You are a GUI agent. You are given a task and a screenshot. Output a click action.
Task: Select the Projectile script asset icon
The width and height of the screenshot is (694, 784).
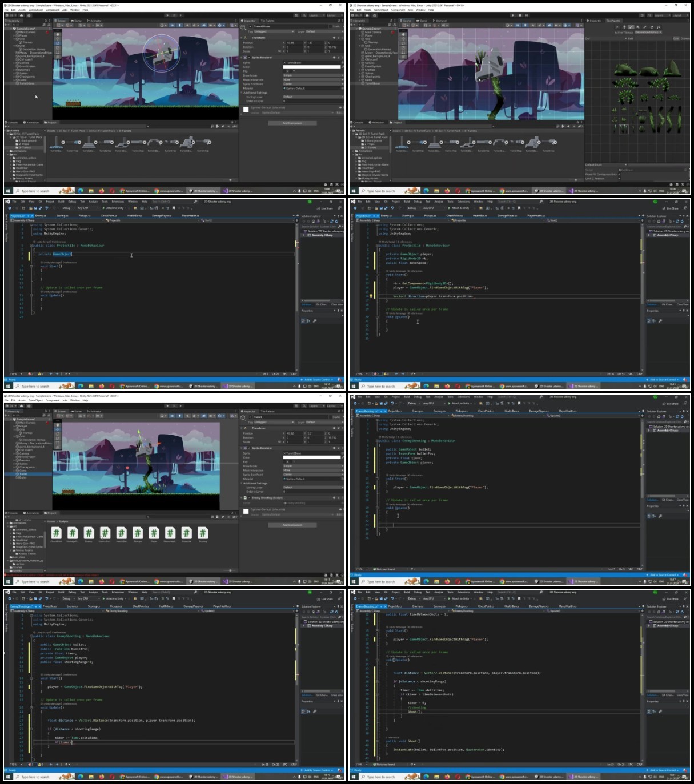186,533
